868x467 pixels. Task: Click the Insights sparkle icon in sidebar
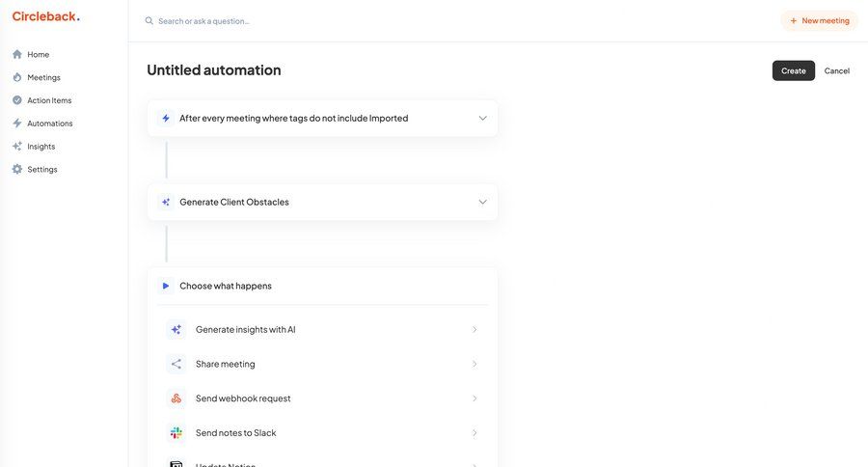17,147
